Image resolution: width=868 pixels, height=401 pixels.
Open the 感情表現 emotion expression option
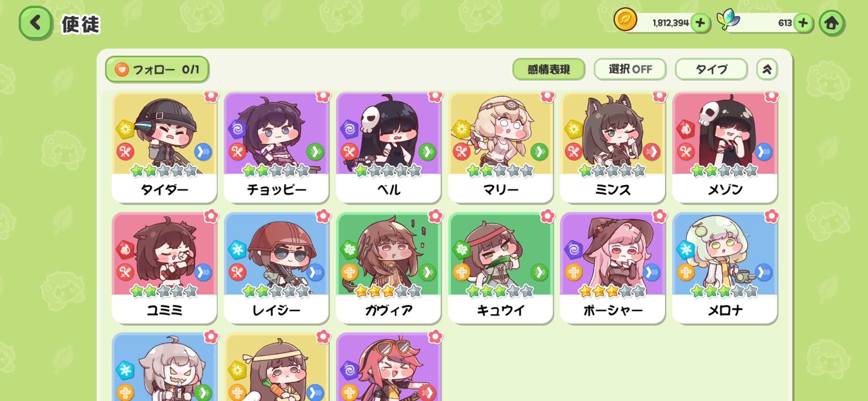point(549,69)
